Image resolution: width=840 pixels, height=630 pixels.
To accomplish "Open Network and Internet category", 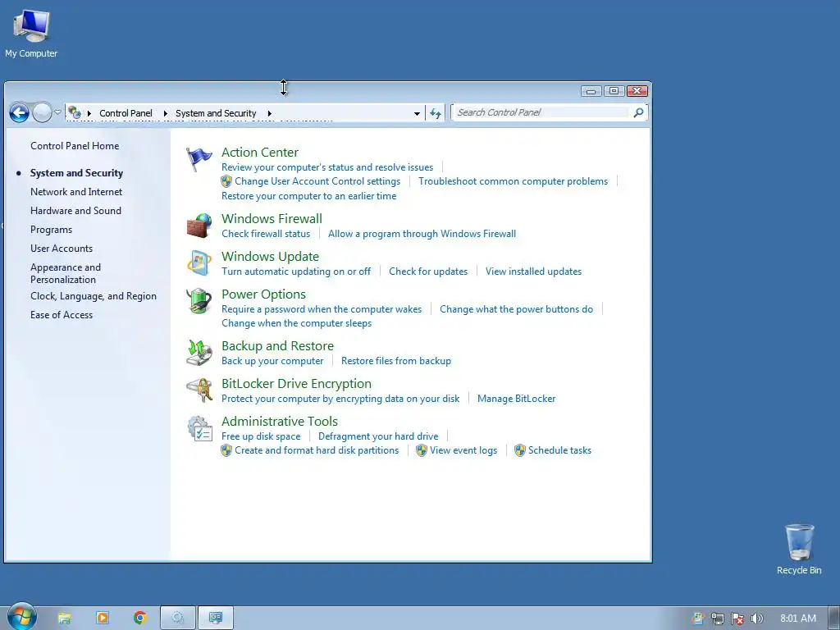I will tap(76, 192).
